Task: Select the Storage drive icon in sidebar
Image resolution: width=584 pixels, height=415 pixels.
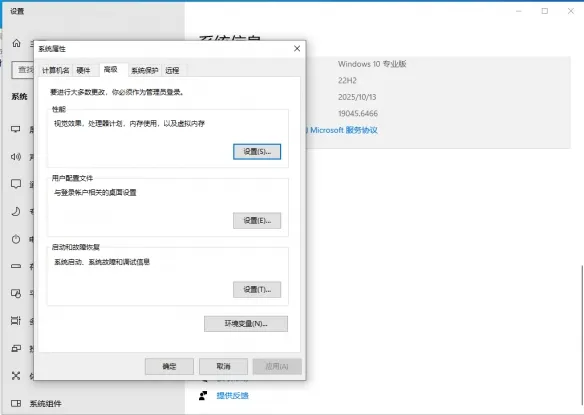Action: coord(16,266)
